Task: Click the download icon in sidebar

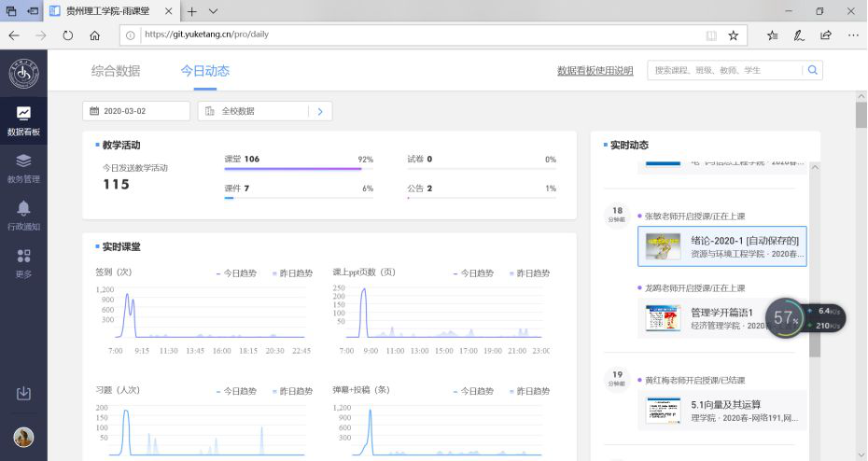Action: tap(23, 394)
